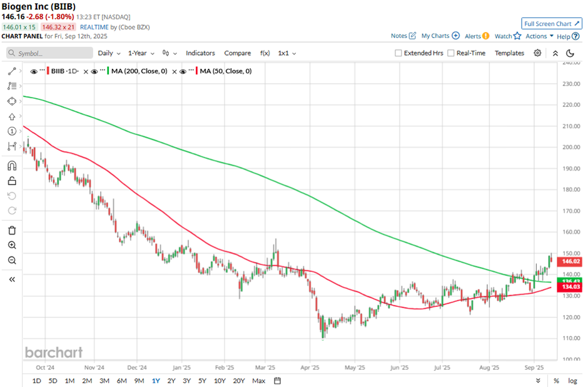Screen dimensions: 588x387
Task: Collapse the drawing tools sidebar
Action: (x=12, y=279)
